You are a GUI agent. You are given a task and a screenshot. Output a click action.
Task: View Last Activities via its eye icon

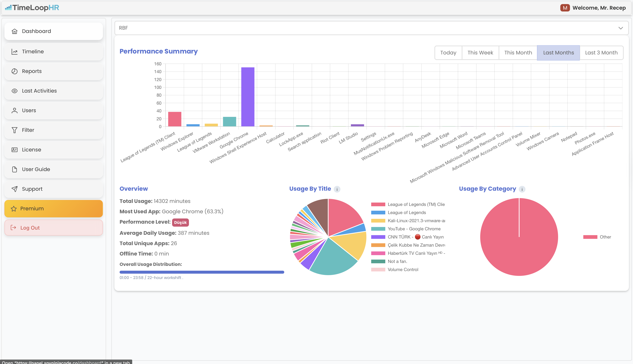coord(14,91)
